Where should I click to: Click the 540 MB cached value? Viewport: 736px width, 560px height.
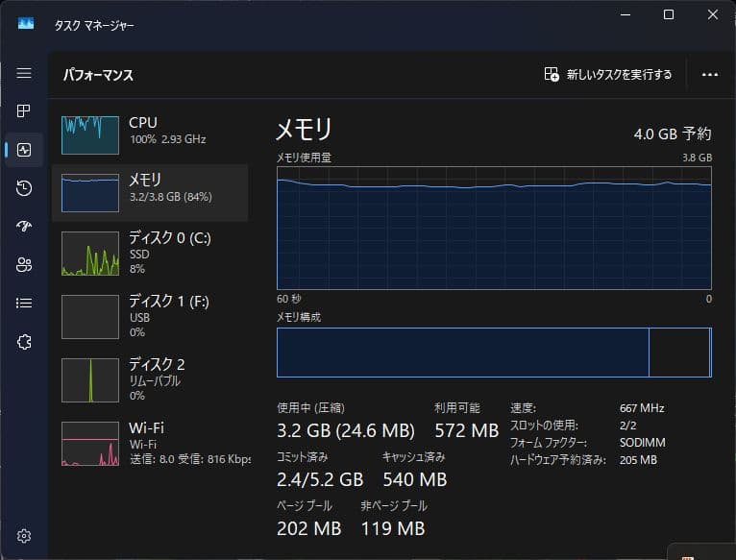[x=414, y=479]
